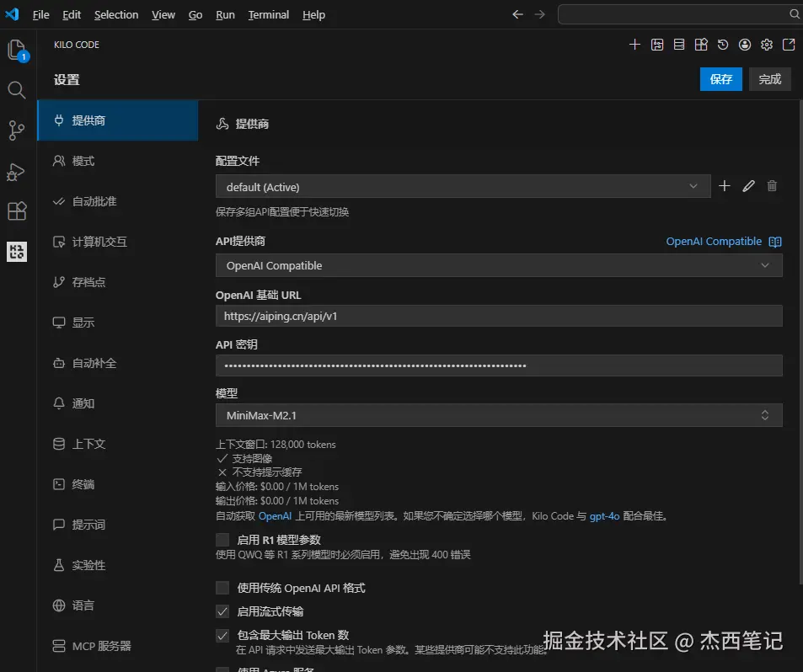Click the VS Code logo icon
The width and height of the screenshot is (803, 672).
point(12,13)
